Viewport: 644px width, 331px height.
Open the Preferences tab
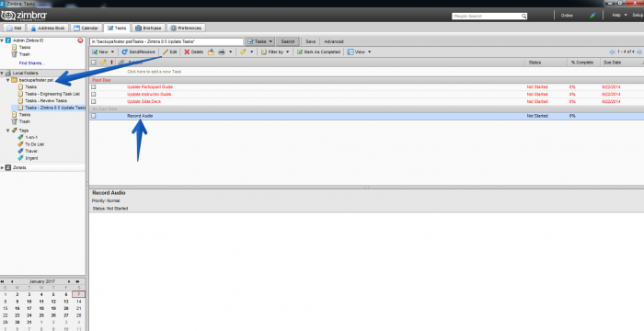coord(186,28)
